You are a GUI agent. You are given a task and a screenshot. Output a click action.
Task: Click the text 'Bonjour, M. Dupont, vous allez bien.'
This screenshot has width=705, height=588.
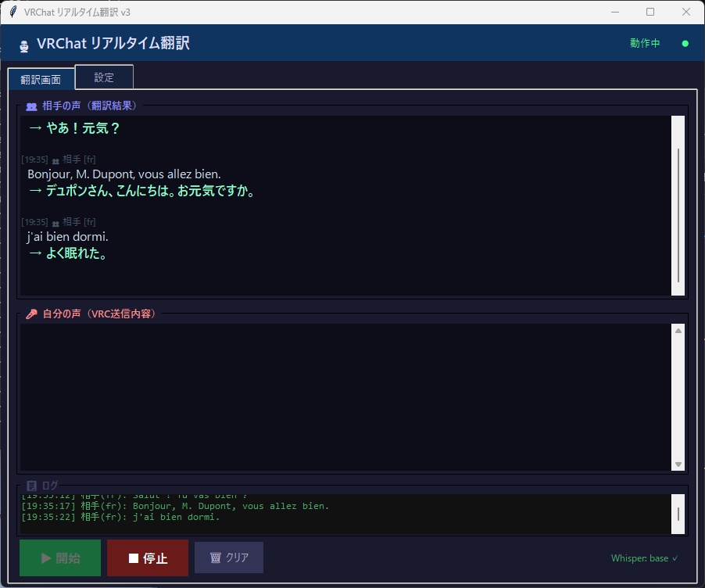[x=124, y=174]
